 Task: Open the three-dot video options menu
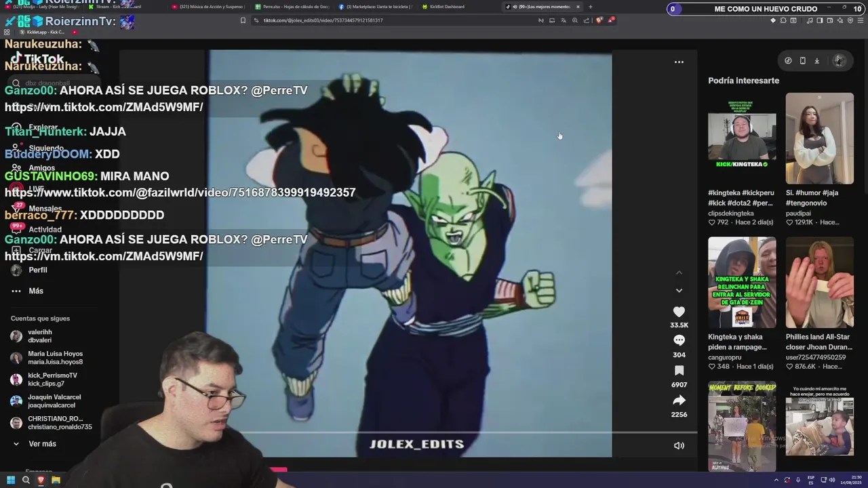pos(679,62)
